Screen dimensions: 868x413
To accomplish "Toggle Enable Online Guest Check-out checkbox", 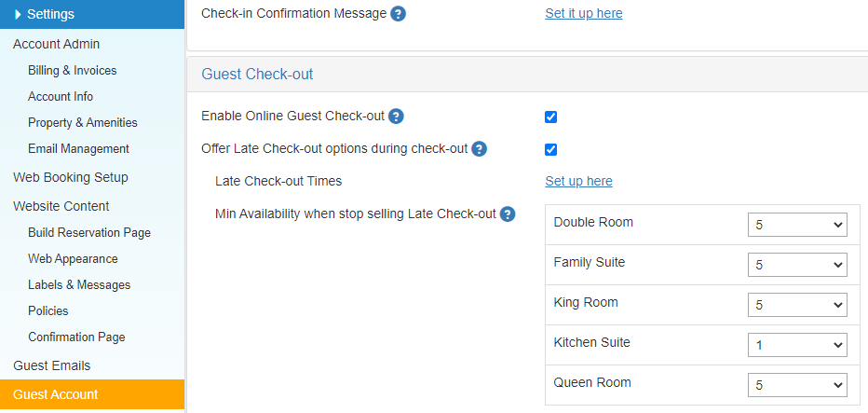I will [x=550, y=117].
